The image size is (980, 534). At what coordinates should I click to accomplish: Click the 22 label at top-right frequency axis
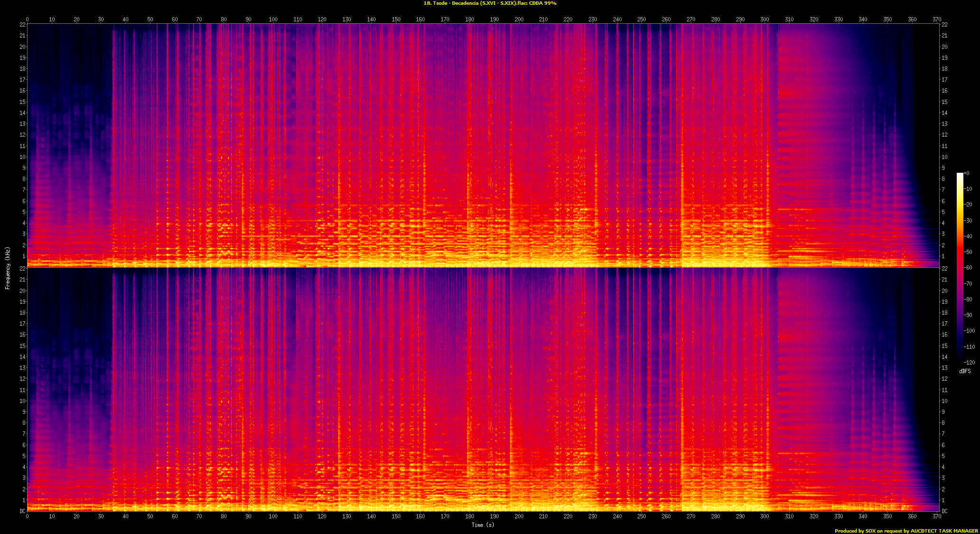[x=944, y=24]
